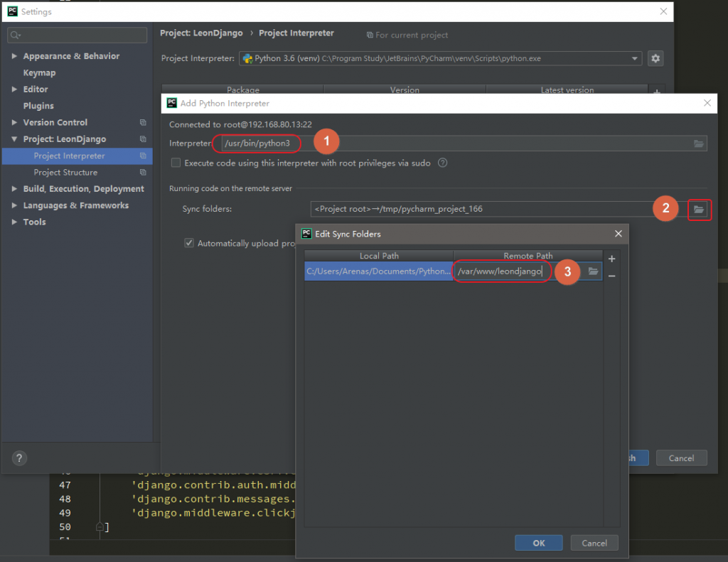Click the sudo option help icon
The image size is (728, 562).
(443, 163)
